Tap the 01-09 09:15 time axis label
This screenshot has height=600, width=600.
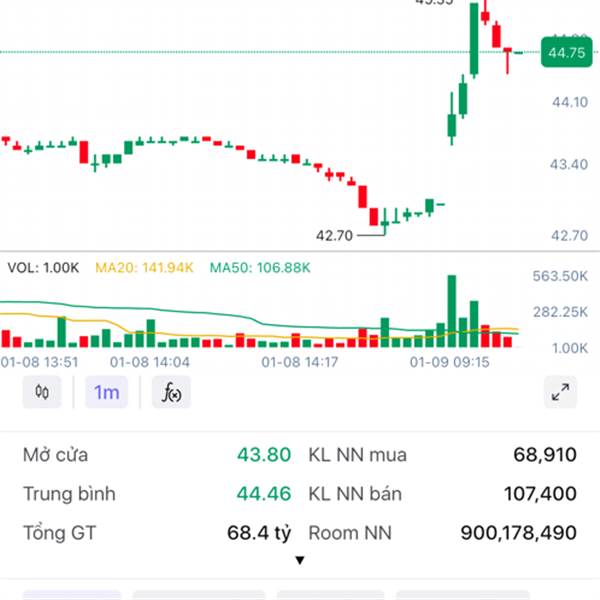point(450,362)
